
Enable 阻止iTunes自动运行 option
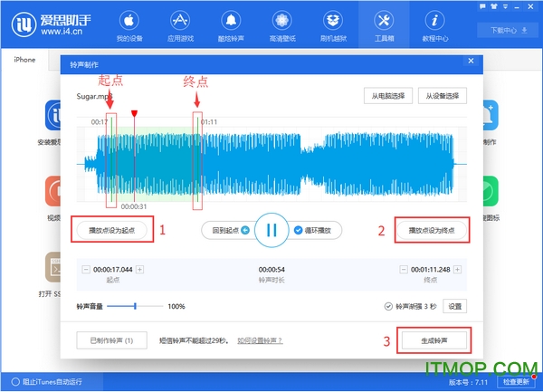pos(9,381)
